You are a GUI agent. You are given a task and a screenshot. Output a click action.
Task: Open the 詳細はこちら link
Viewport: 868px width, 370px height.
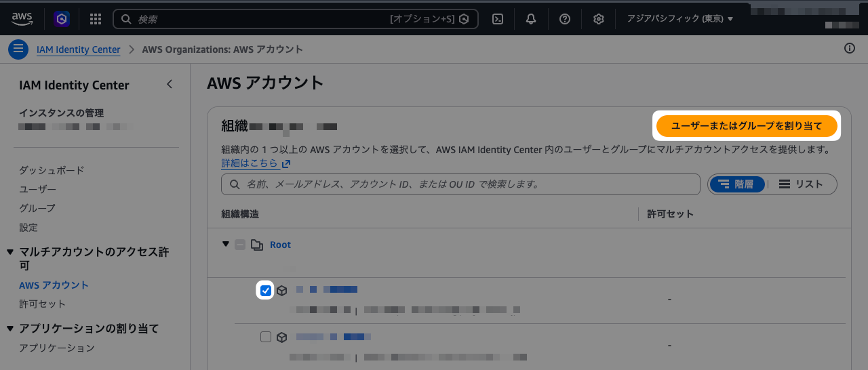[x=256, y=163]
